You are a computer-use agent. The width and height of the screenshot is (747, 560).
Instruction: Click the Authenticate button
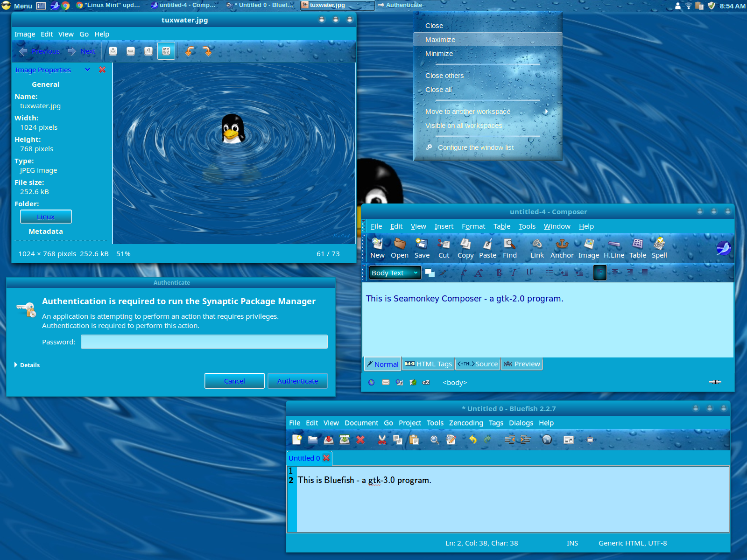297,381
